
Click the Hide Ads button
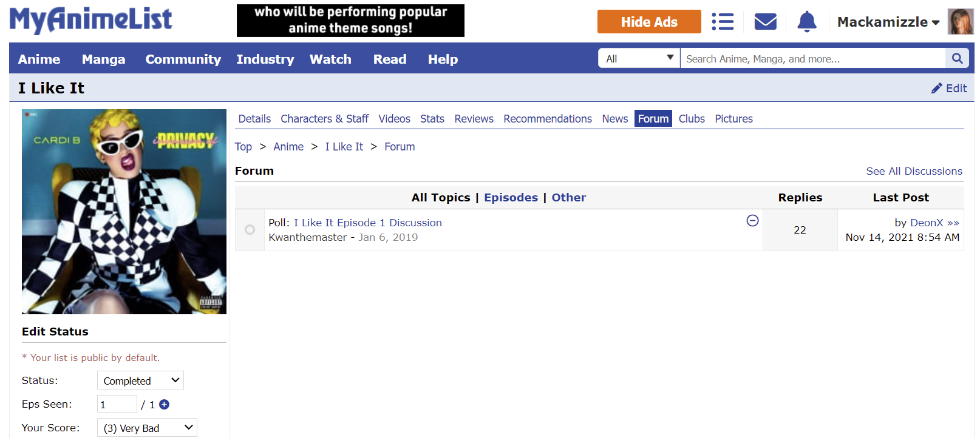(649, 22)
